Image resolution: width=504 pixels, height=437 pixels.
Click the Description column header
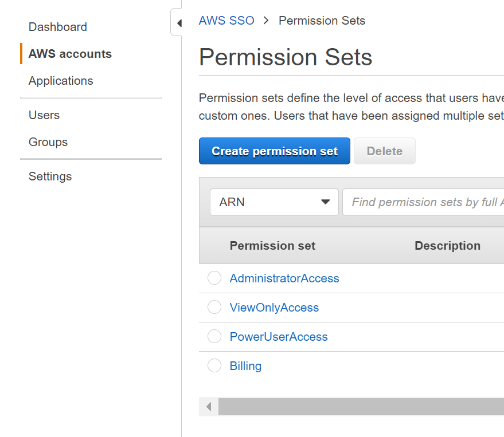447,246
